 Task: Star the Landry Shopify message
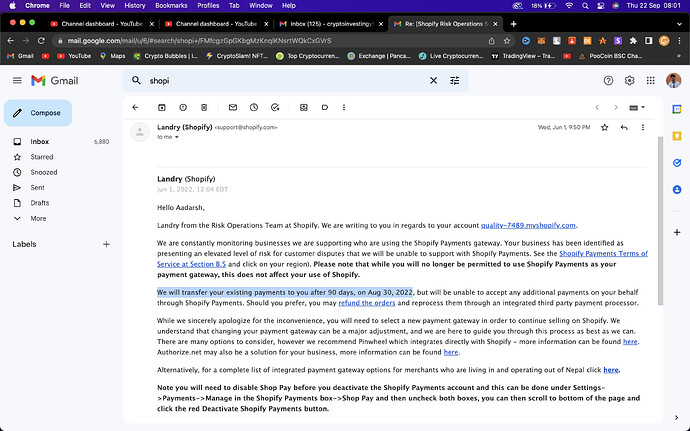click(x=605, y=128)
